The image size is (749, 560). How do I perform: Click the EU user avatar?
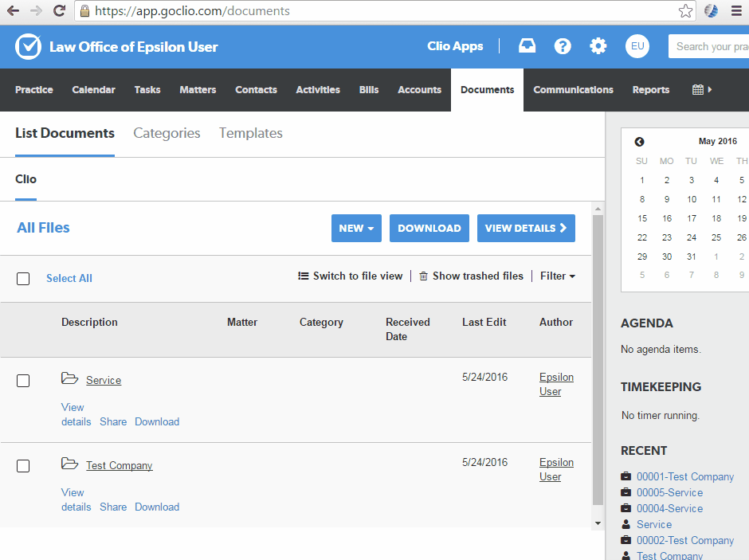(637, 46)
